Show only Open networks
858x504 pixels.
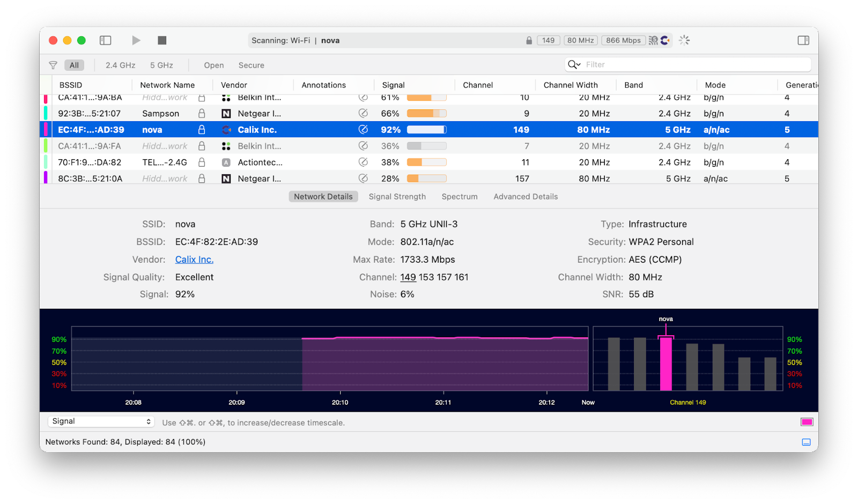click(x=213, y=65)
